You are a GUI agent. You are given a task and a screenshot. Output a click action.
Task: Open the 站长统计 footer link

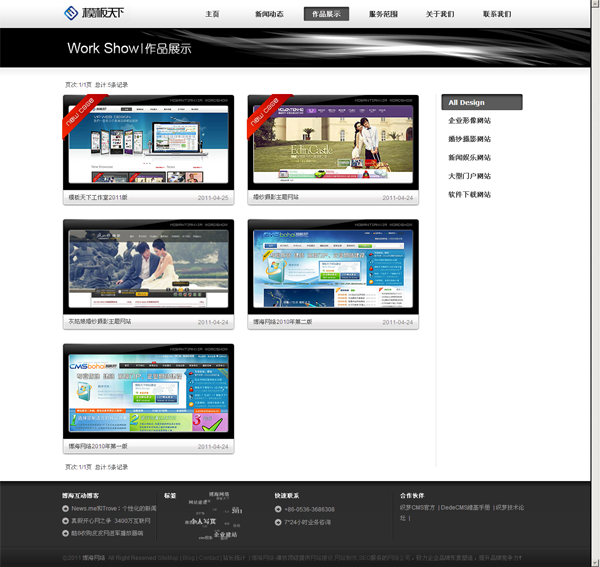click(234, 558)
